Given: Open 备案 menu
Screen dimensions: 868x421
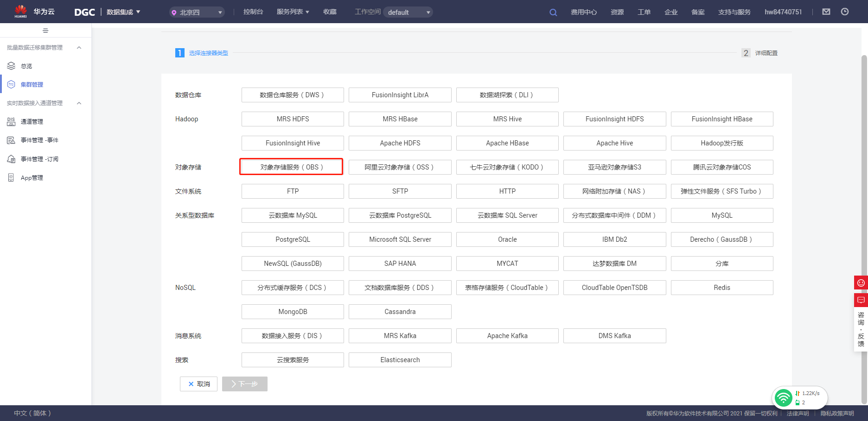Looking at the screenshot, I should tap(698, 12).
